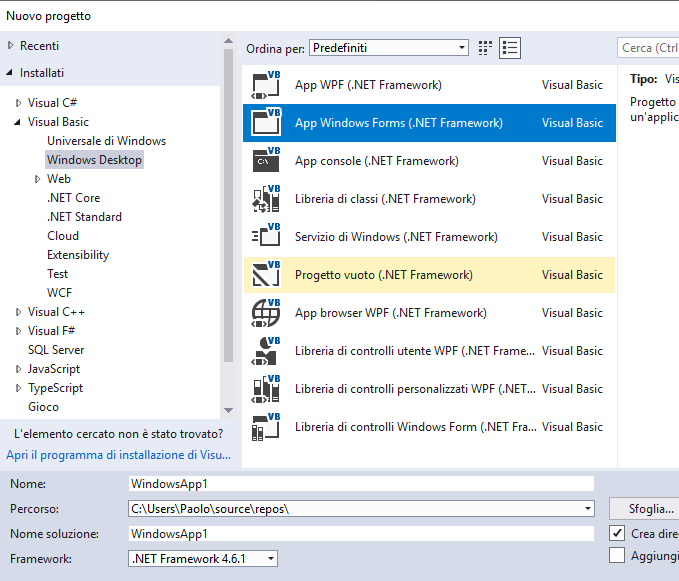The width and height of the screenshot is (679, 581).
Task: Collapse the Installati section
Action: pos(9,72)
